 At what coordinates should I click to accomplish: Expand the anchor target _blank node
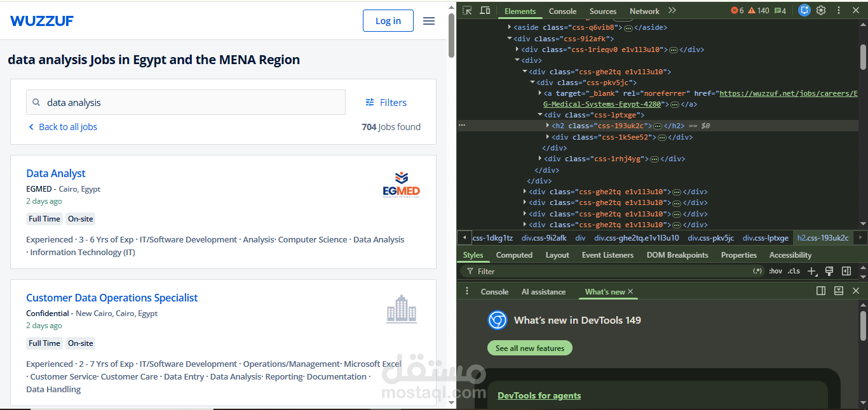(540, 93)
